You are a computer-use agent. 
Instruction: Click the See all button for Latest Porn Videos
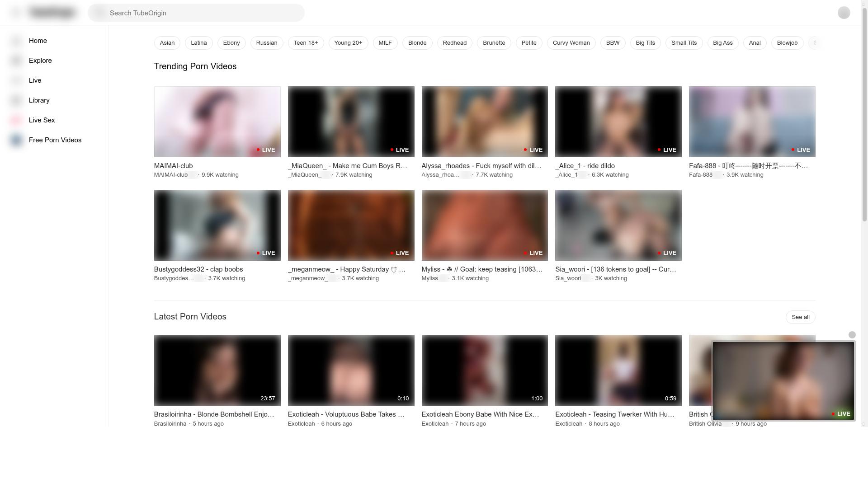pos(800,317)
